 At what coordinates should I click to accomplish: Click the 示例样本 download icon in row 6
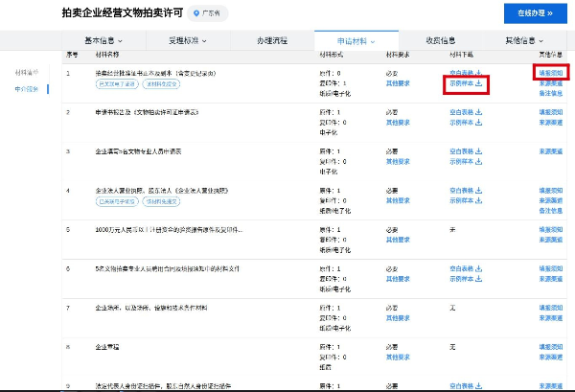478,279
